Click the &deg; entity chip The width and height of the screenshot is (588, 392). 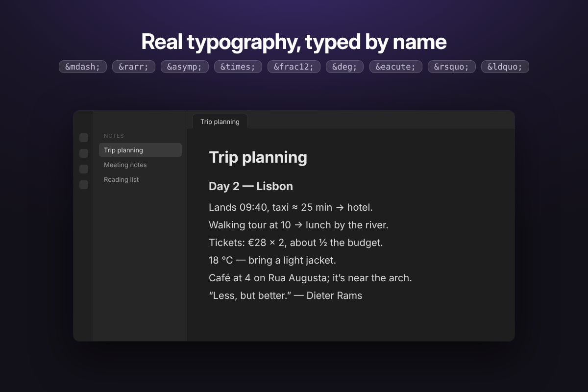pos(344,67)
